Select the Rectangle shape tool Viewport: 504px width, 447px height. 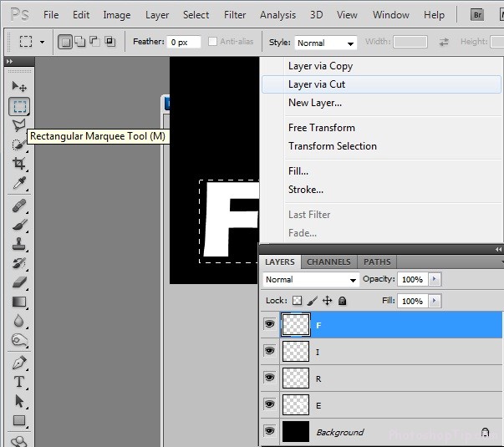(19, 420)
